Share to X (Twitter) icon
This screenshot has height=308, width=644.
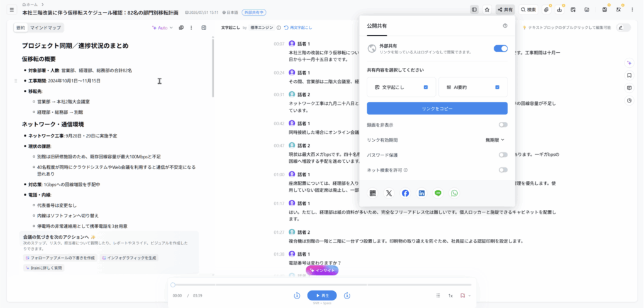pyautogui.click(x=389, y=193)
